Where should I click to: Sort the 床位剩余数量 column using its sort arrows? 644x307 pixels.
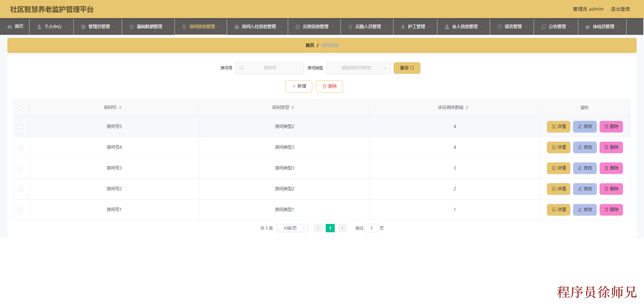pyautogui.click(x=467, y=108)
